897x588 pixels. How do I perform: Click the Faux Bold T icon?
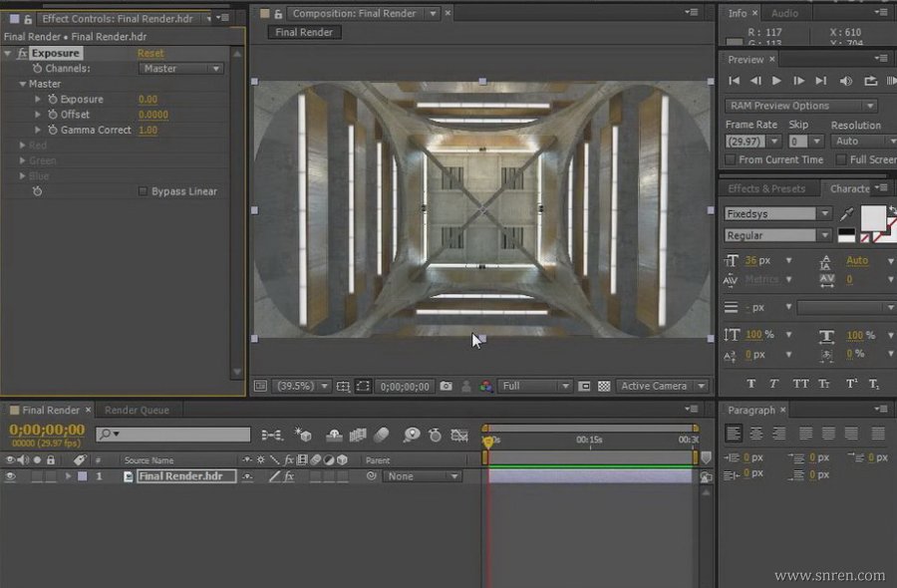751,384
